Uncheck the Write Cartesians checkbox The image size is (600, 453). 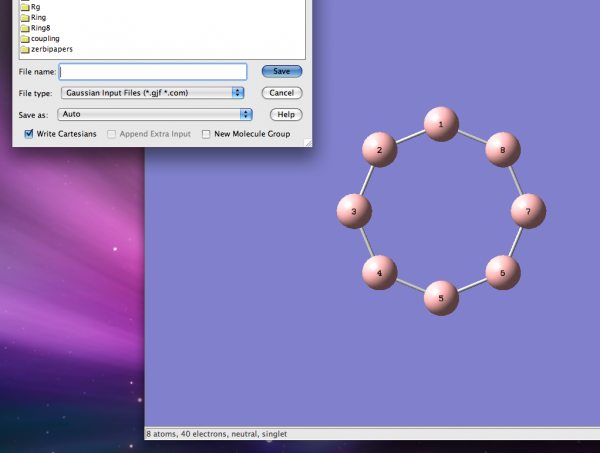(x=30, y=134)
